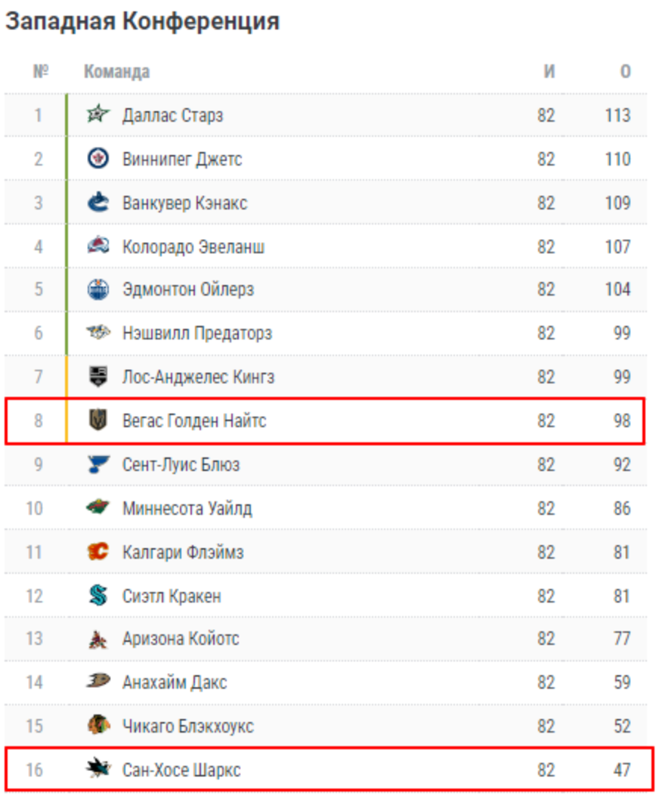Click the Chicago Blackhawks logo
659x812 pixels.
coord(98,726)
